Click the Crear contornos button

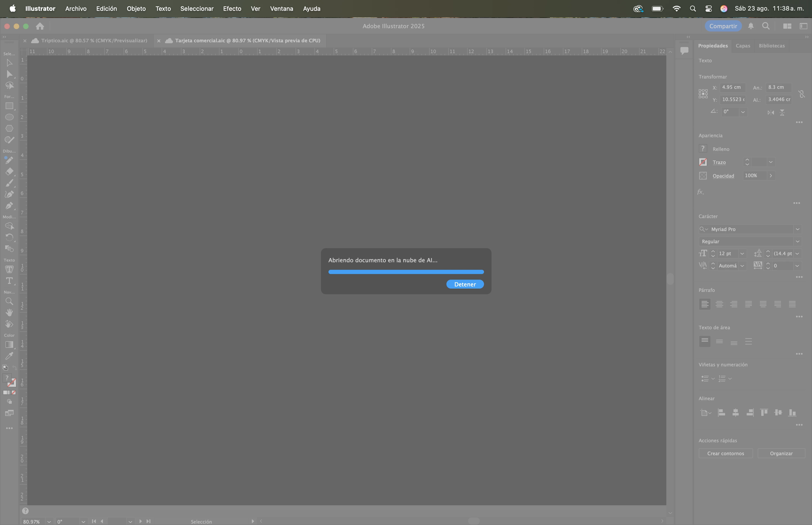(x=726, y=453)
